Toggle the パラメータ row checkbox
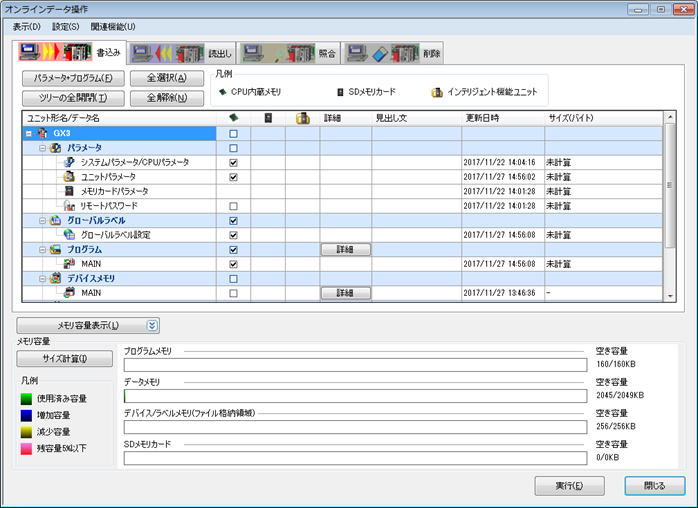 [x=233, y=148]
